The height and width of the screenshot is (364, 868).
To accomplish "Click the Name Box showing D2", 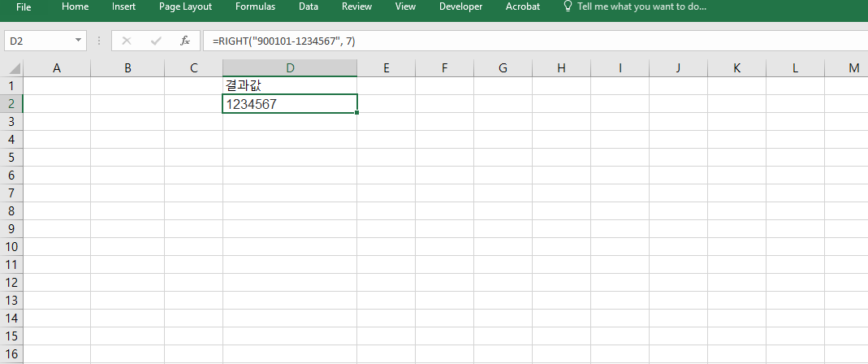I will [37, 41].
